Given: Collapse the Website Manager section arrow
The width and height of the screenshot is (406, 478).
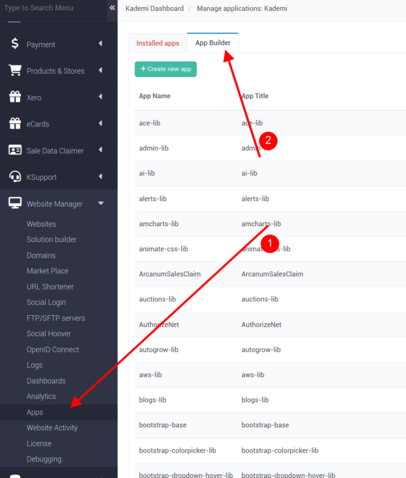Looking at the screenshot, I should tap(101, 203).
